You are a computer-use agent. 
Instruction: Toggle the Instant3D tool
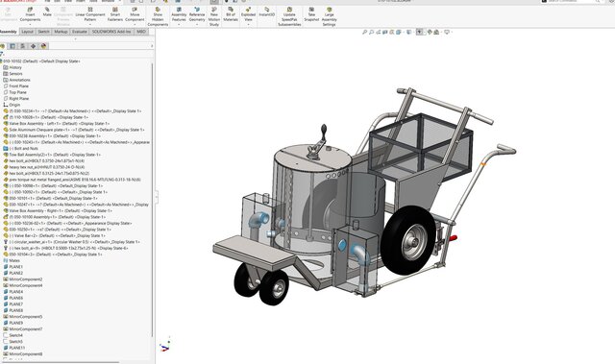coord(267,12)
